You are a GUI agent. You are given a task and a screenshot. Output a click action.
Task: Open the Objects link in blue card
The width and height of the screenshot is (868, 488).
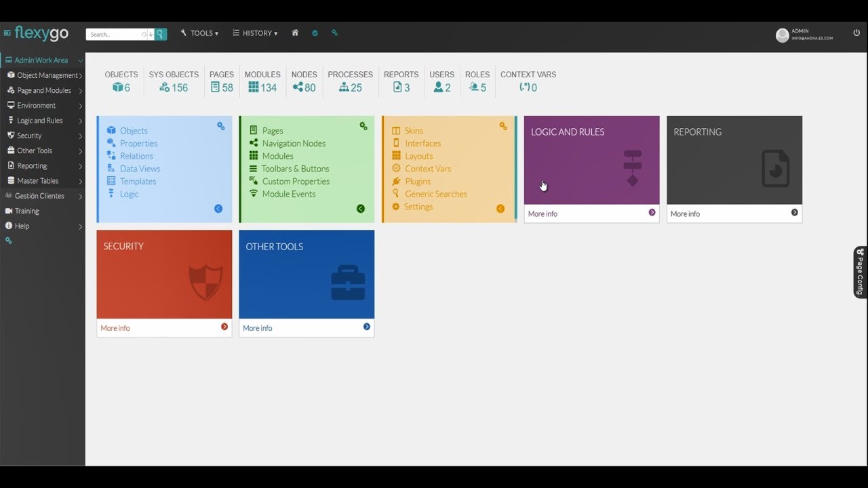[x=134, y=131]
